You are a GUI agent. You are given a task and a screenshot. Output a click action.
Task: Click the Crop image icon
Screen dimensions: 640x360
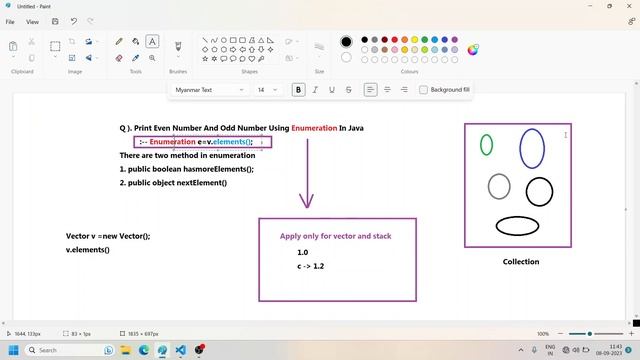click(x=72, y=41)
